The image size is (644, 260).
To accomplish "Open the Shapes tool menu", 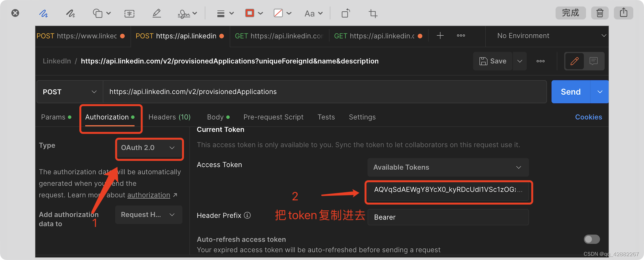I will tap(102, 13).
